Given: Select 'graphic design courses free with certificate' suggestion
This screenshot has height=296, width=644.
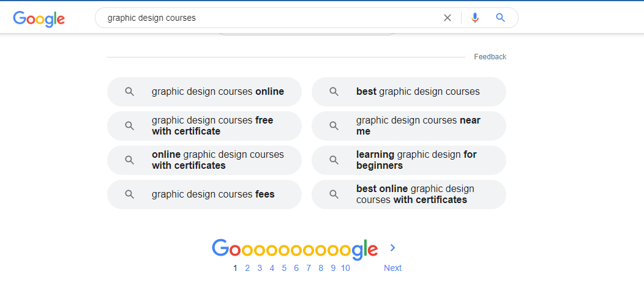Looking at the screenshot, I should [x=212, y=126].
